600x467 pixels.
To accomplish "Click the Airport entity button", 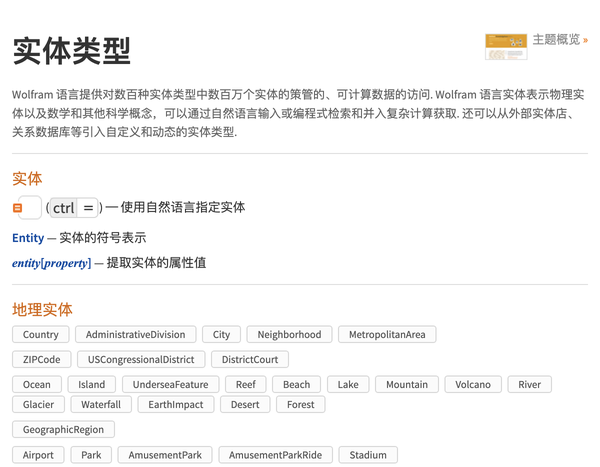I will coord(38,455).
